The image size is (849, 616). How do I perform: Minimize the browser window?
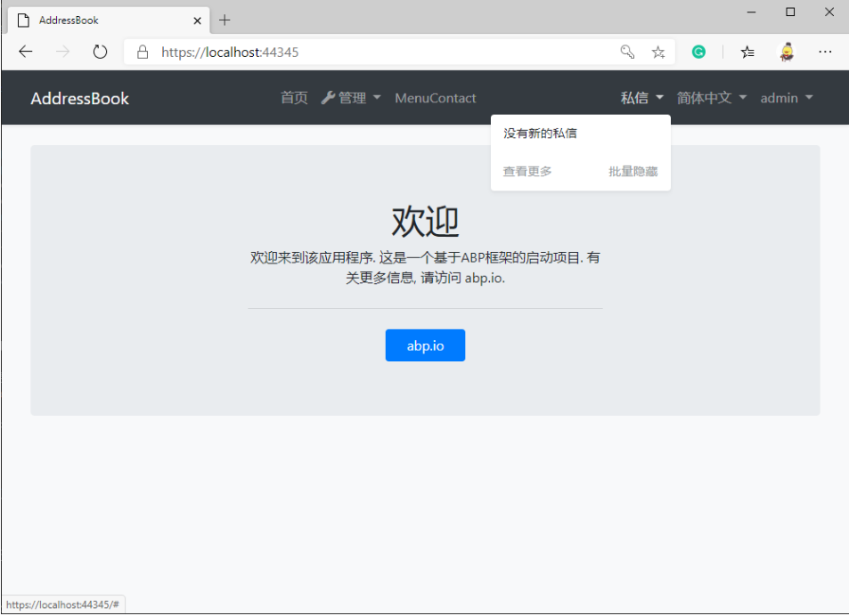751,12
